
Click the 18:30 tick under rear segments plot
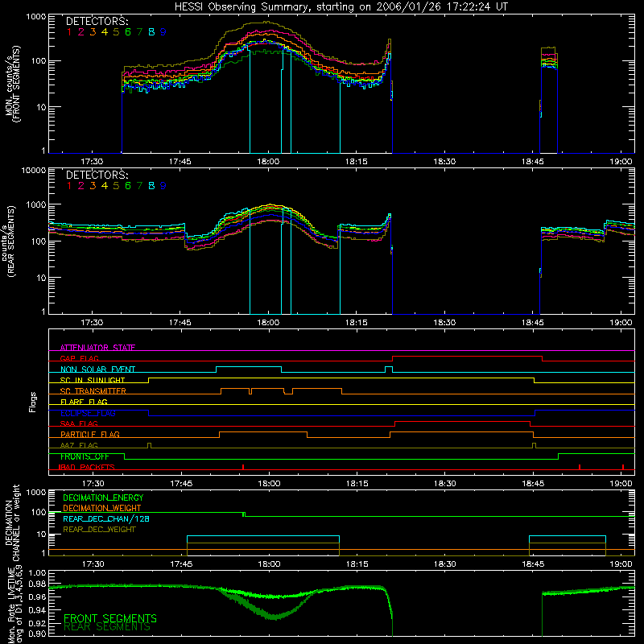444,323
